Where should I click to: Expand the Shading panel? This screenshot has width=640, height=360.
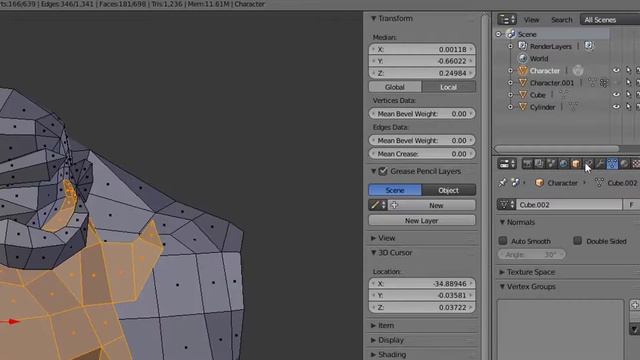point(373,354)
